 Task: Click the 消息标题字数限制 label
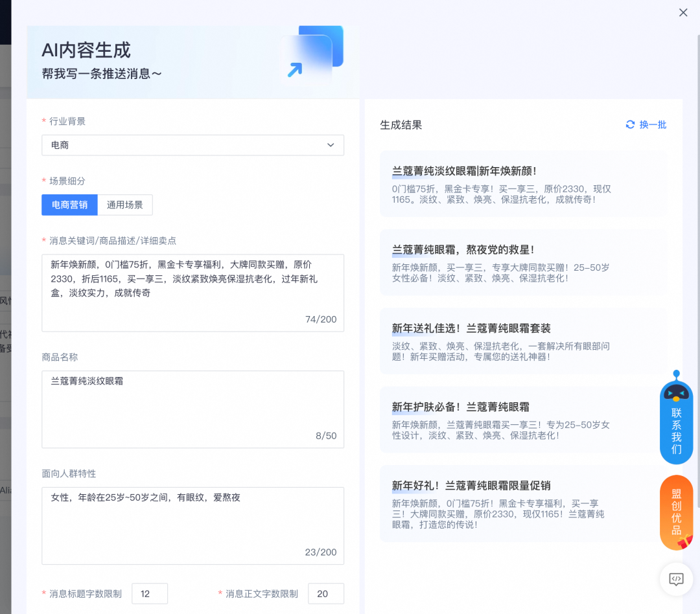(x=86, y=594)
